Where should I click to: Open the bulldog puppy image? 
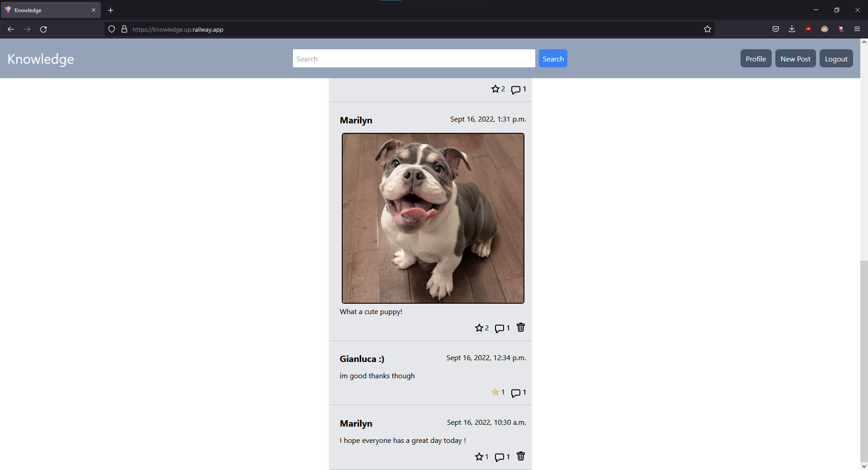433,218
